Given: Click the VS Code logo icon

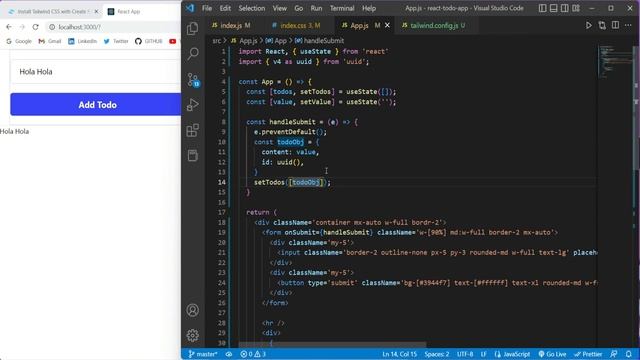Looking at the screenshot, I should 190,8.
